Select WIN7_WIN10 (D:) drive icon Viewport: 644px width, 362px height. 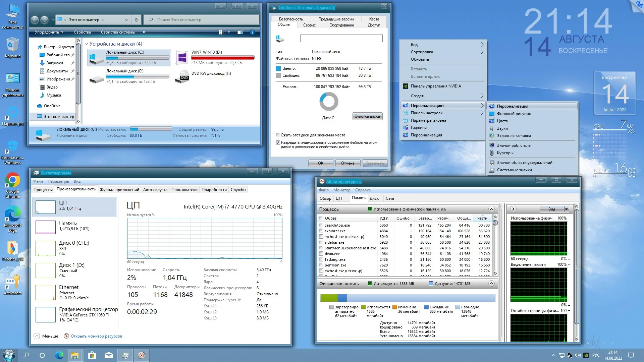pos(182,57)
